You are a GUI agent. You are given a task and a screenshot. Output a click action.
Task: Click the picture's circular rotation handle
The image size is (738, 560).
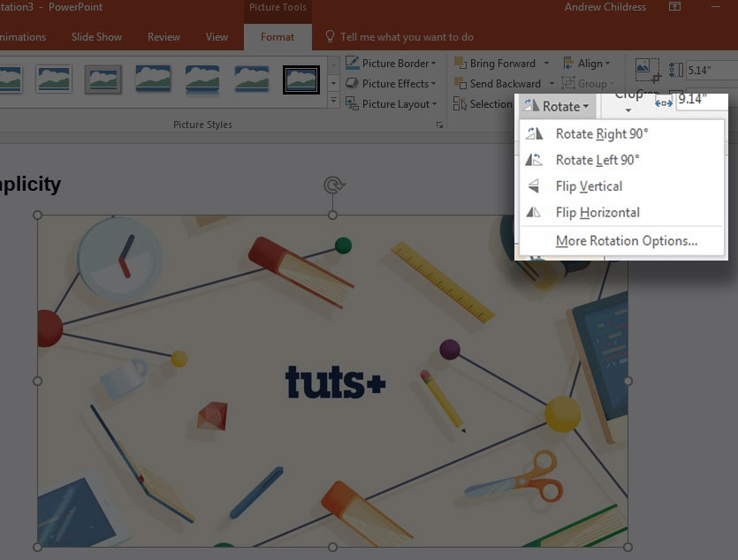pyautogui.click(x=334, y=185)
